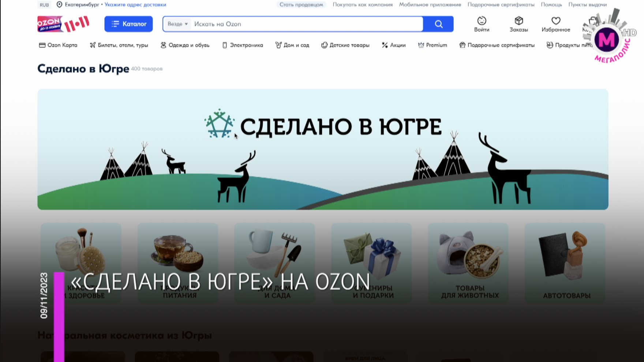Open Подарочные сертификаты category menu item
The image size is (644, 362).
click(x=497, y=45)
